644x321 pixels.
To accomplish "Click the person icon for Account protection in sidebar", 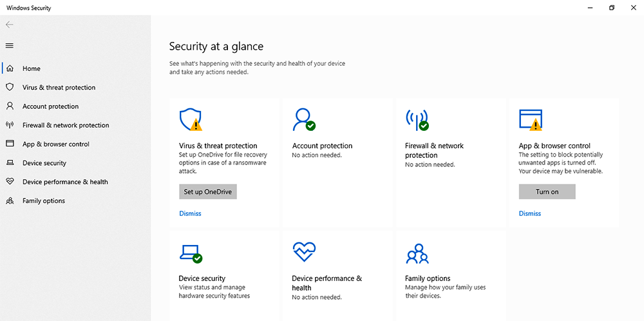I will coord(10,106).
